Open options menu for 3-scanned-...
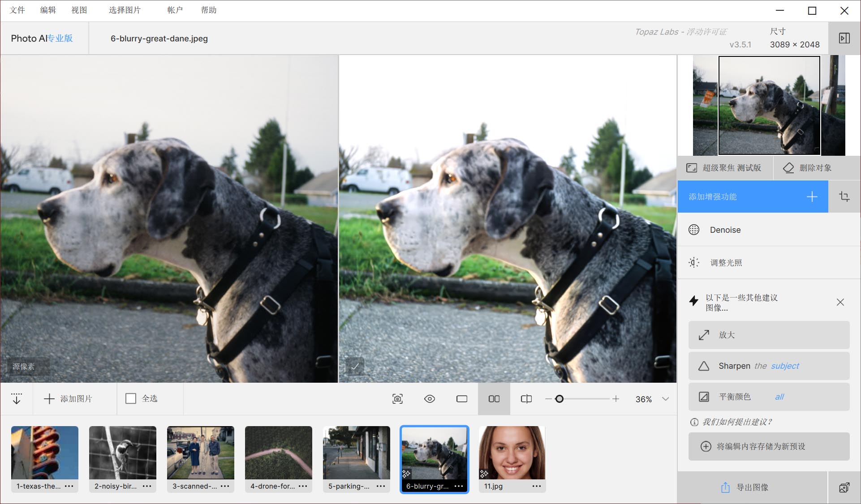 (225, 486)
